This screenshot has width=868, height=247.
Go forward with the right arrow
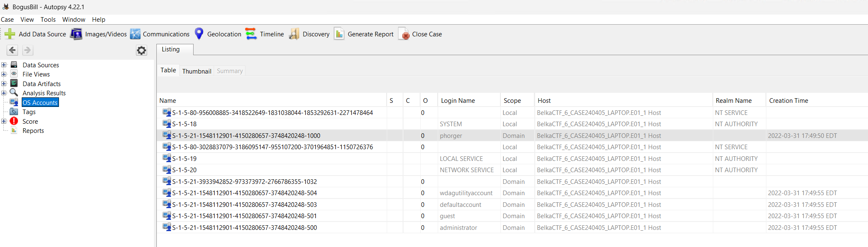(x=27, y=50)
